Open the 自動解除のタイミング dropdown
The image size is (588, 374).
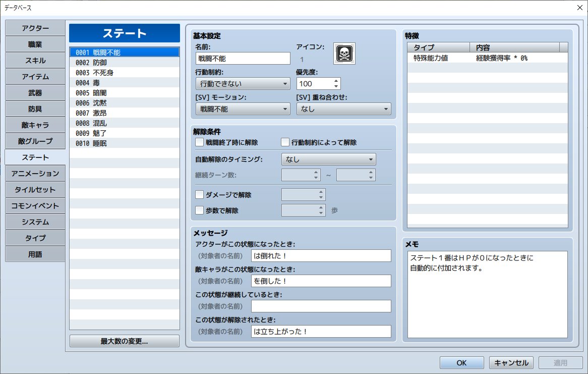pyautogui.click(x=328, y=159)
